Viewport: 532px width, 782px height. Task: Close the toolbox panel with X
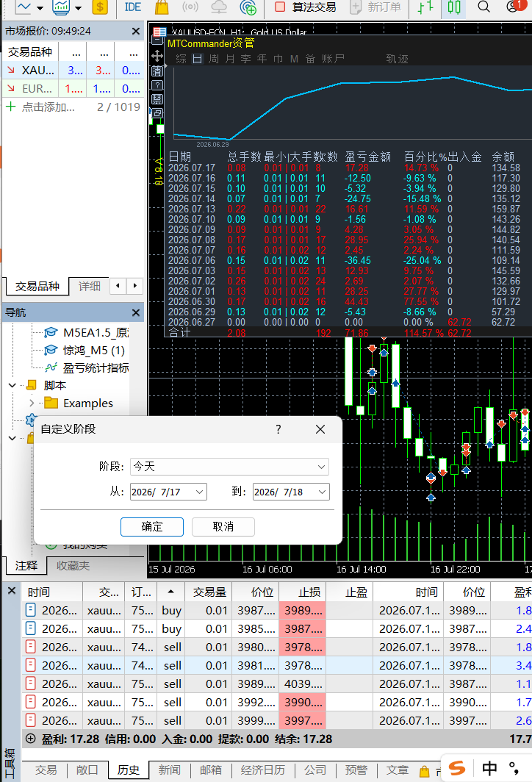pos(12,591)
